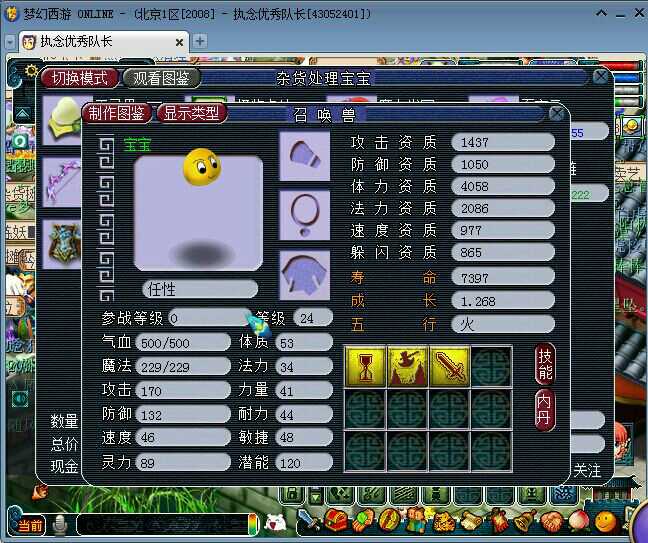Click the 气血 value 500/500

(183, 343)
